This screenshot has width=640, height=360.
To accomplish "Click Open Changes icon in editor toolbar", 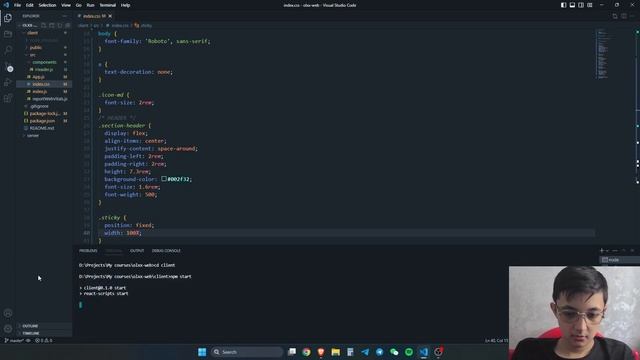I will click(x=615, y=16).
